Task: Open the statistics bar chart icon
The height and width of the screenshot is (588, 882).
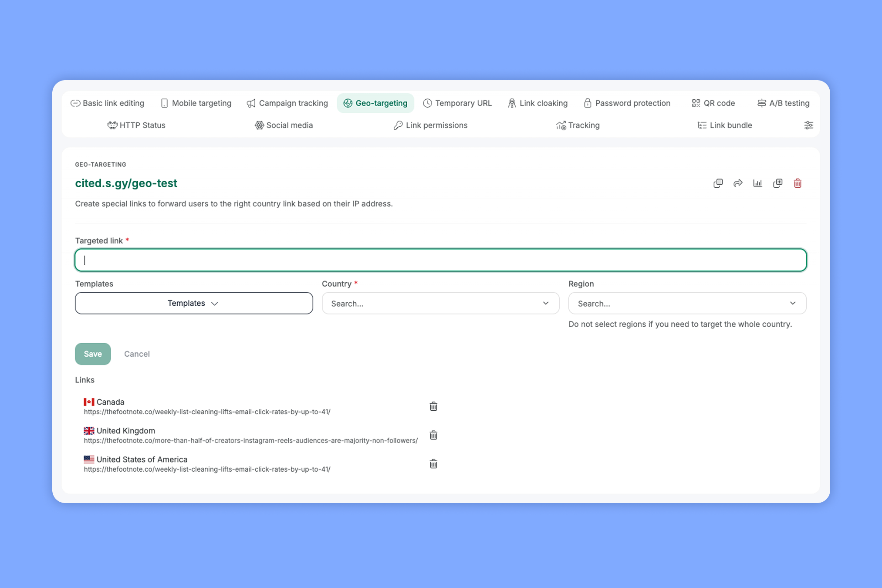Action: pos(758,183)
